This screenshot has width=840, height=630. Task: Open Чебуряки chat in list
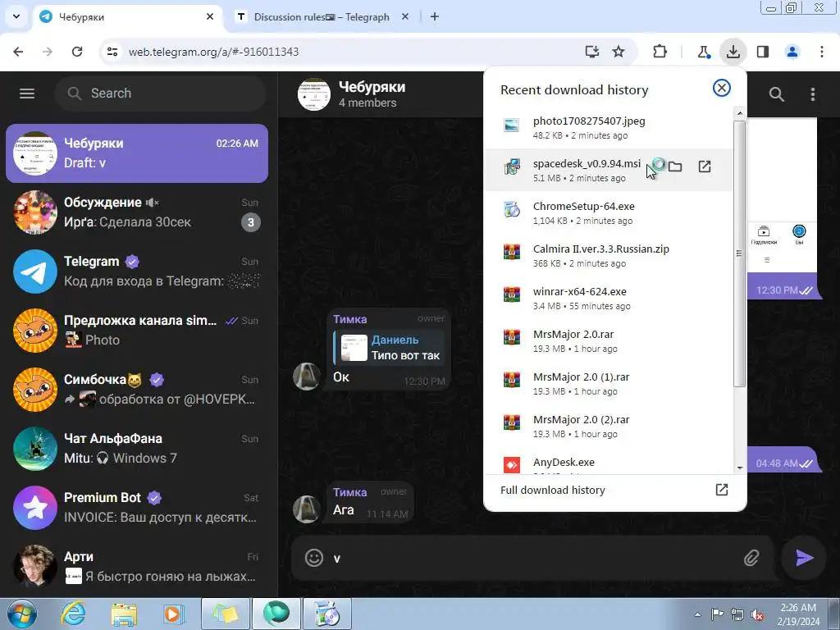(x=137, y=153)
